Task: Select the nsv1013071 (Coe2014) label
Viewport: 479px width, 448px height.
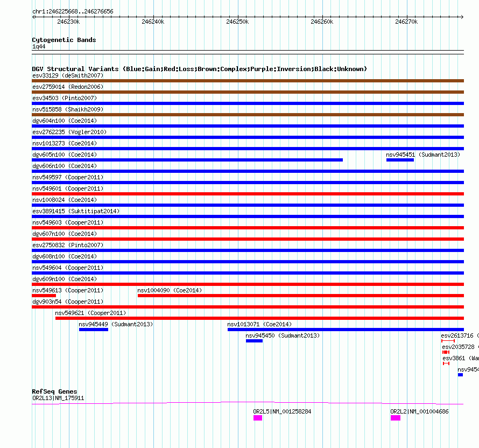Action: [x=259, y=324]
